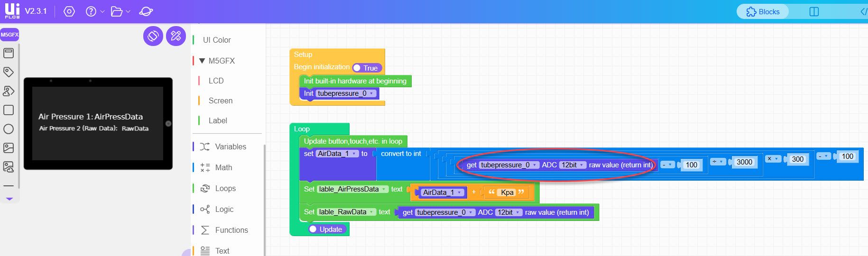Viewport: 868px width, 256px height.
Task: Select the label tag widget icon
Action: pos(9,72)
